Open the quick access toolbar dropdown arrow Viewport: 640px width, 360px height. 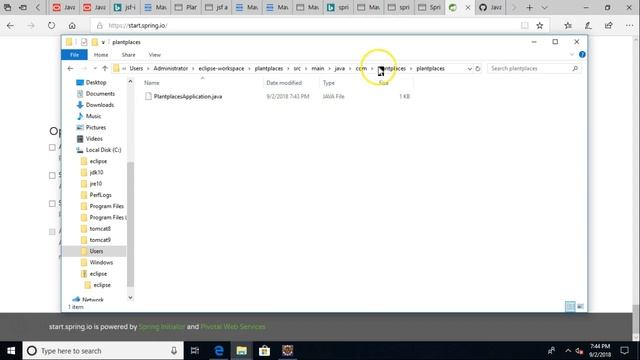[103, 42]
